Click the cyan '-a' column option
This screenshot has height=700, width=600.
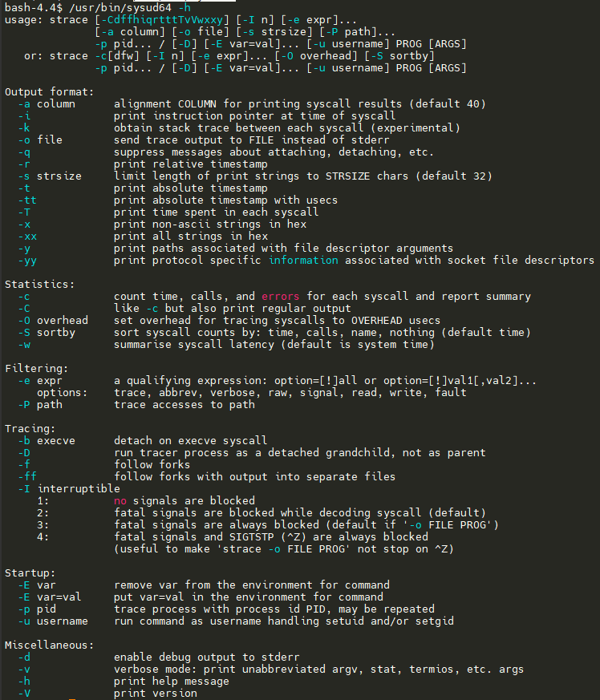(24, 104)
